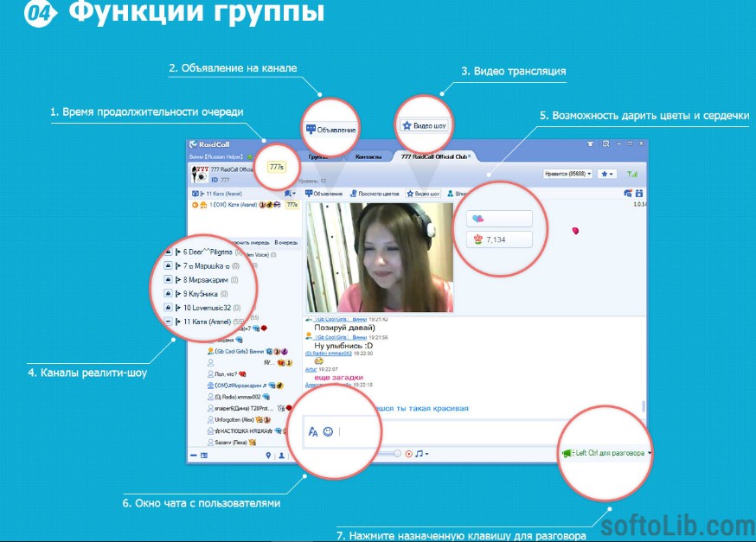The image size is (756, 542).
Task: Click the lock icon beside 8 Мирзакарим
Action: [168, 279]
